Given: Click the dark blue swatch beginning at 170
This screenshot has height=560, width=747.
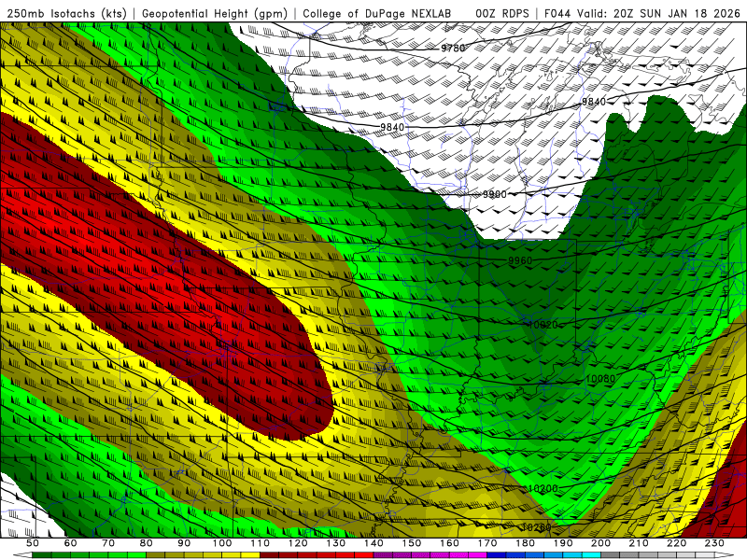Looking at the screenshot, I should (x=497, y=555).
